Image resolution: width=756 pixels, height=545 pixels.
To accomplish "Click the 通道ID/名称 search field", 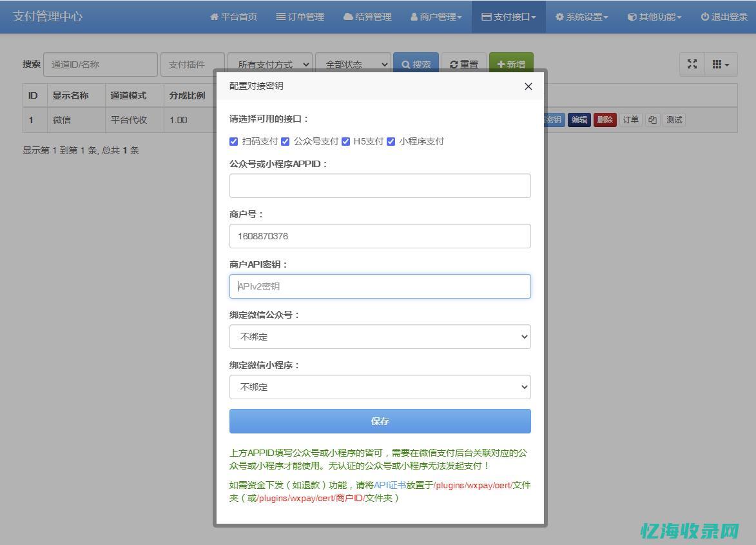I will pyautogui.click(x=101, y=64).
